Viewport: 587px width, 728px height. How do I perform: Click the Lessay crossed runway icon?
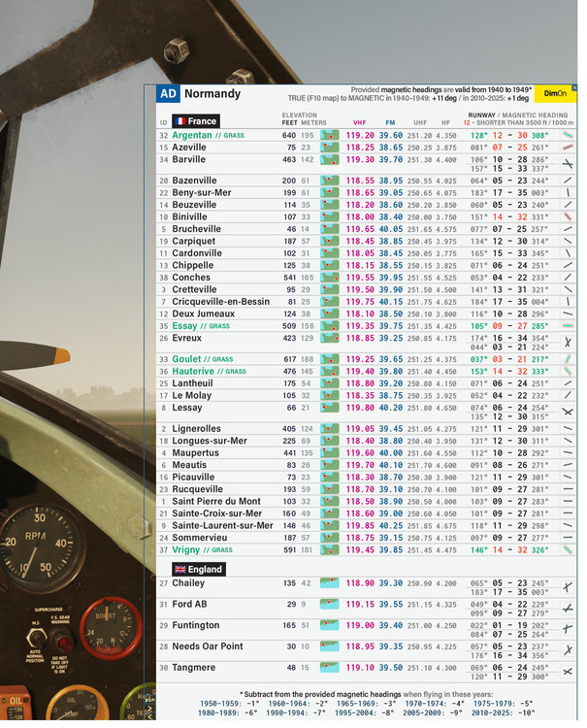pos(568,413)
